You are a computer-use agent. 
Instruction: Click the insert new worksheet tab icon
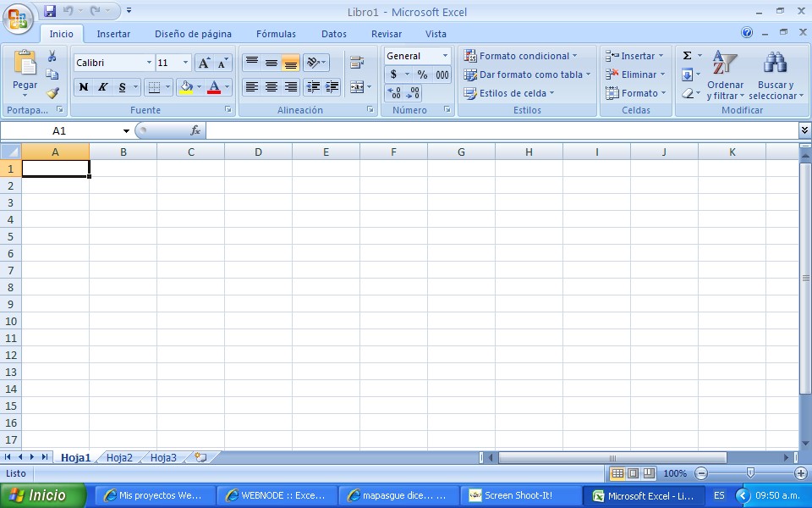(200, 457)
